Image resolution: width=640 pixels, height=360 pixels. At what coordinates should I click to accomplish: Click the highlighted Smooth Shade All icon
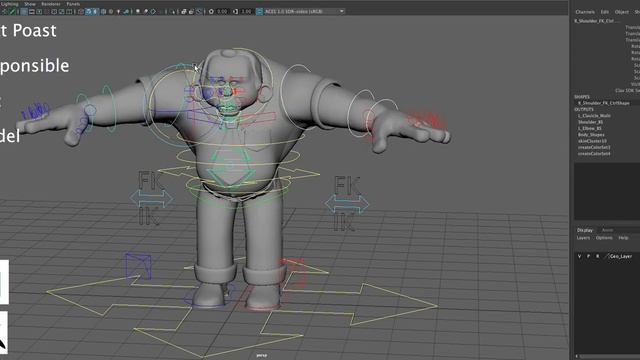88,11
